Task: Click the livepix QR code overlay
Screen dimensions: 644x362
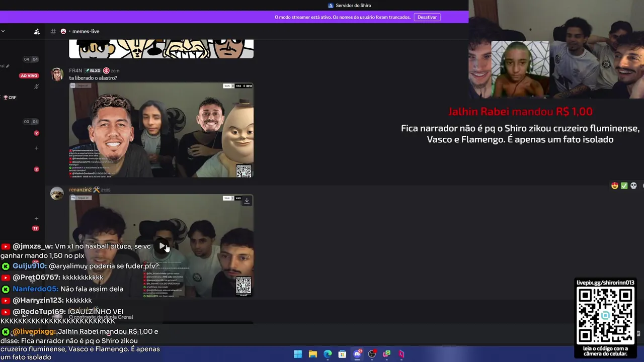Action: pyautogui.click(x=605, y=316)
